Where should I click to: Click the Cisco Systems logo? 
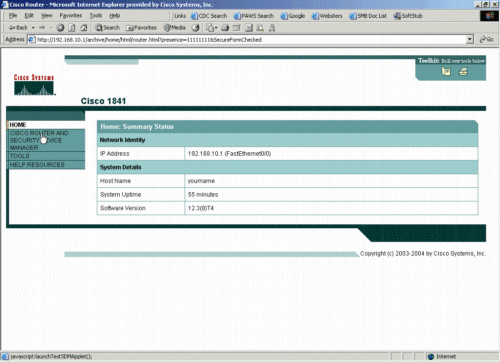34,85
